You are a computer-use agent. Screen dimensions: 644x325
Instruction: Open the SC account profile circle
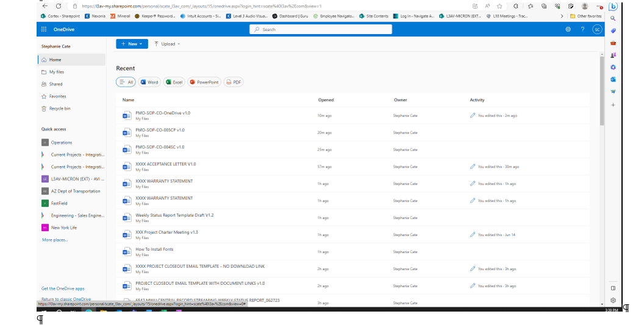(597, 30)
